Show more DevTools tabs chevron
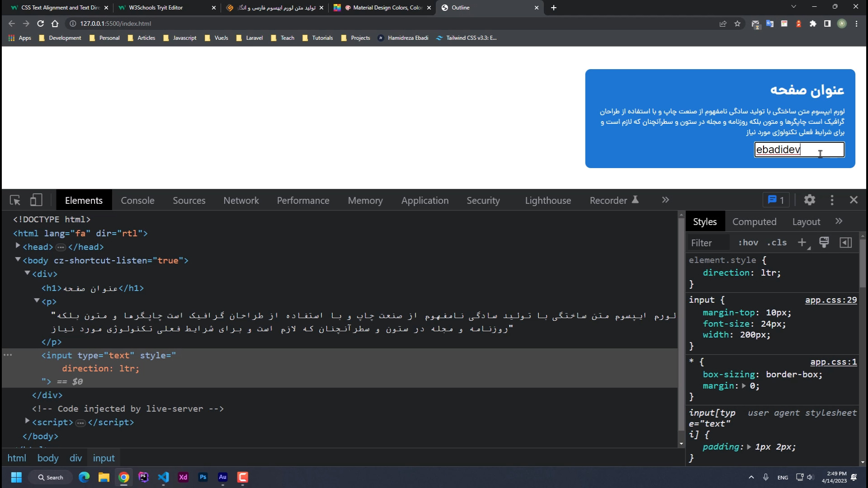Viewport: 868px width, 488px height. pyautogui.click(x=665, y=200)
